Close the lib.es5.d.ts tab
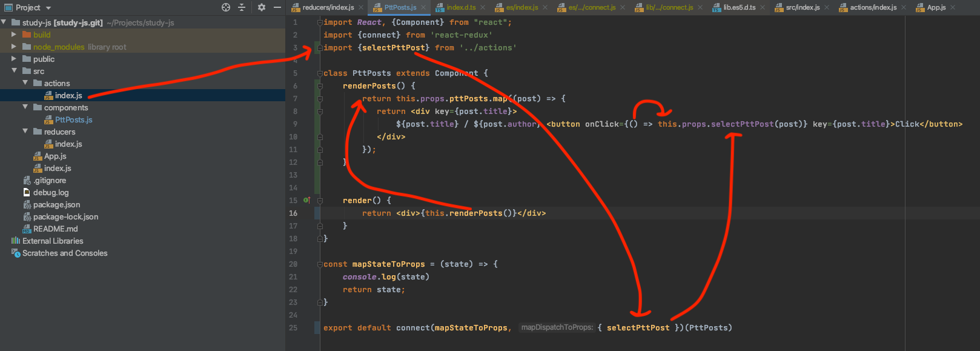The height and width of the screenshot is (351, 980). pos(763,7)
